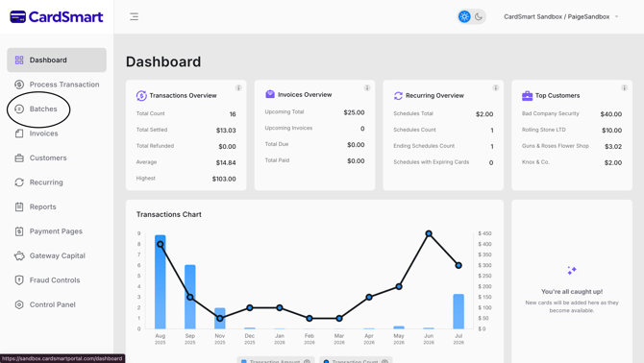Switch to light mode sun icon
The width and height of the screenshot is (644, 363).
click(x=464, y=17)
